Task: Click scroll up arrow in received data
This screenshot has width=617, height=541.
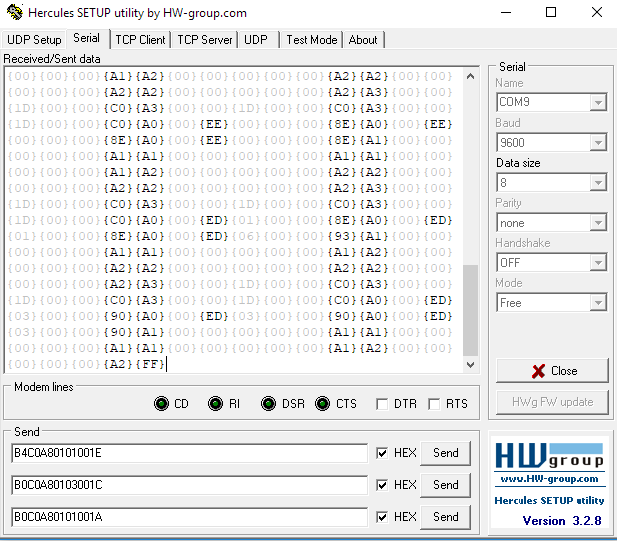Action: click(470, 76)
